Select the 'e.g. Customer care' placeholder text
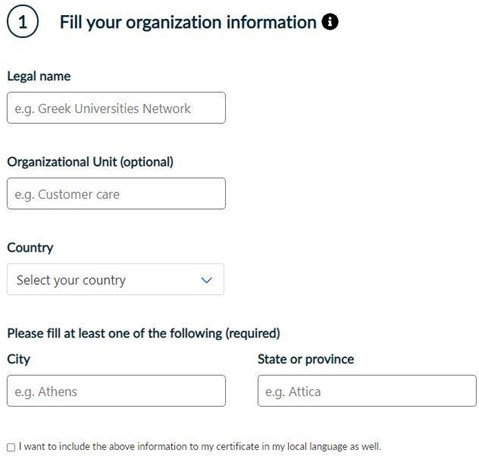Viewport: 479px width, 456px height. pos(67,195)
